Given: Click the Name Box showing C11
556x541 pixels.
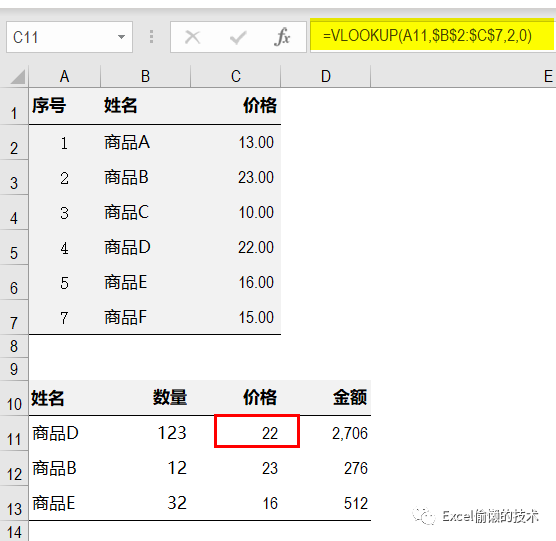Looking at the screenshot, I should 70,37.
